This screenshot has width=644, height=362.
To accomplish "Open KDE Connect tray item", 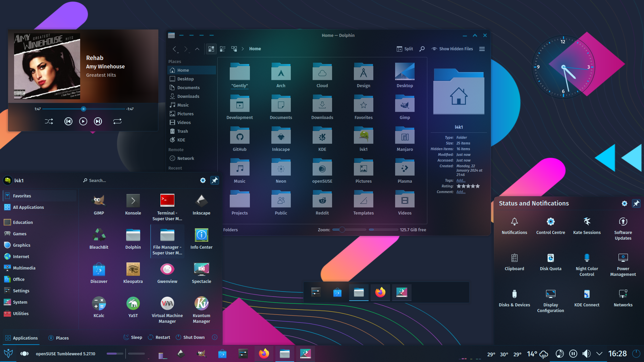I will click(x=587, y=298).
